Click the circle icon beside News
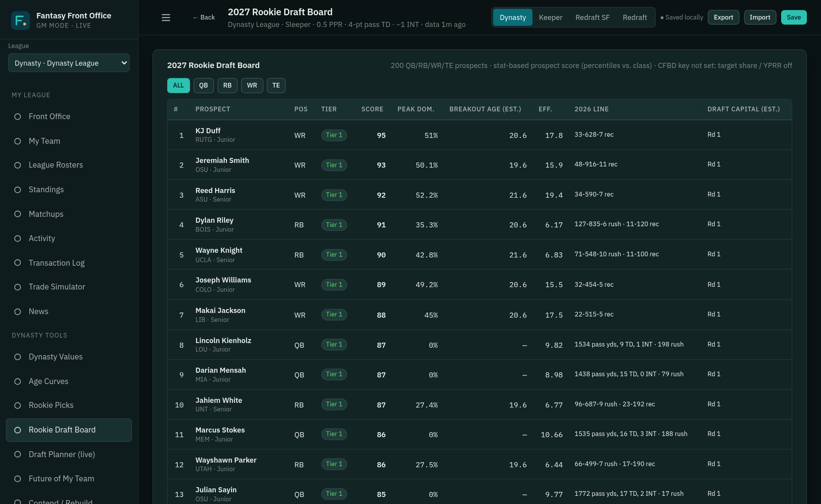The width and height of the screenshot is (821, 504). (18, 312)
